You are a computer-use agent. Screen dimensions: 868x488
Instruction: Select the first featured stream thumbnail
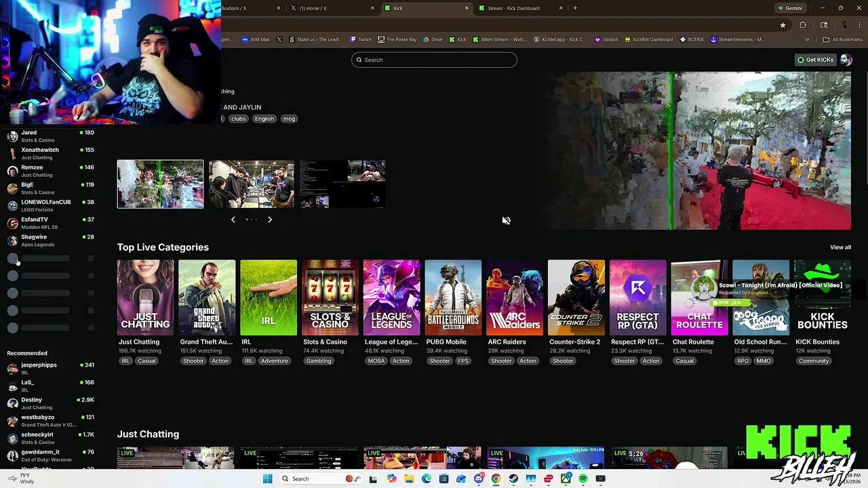point(160,184)
